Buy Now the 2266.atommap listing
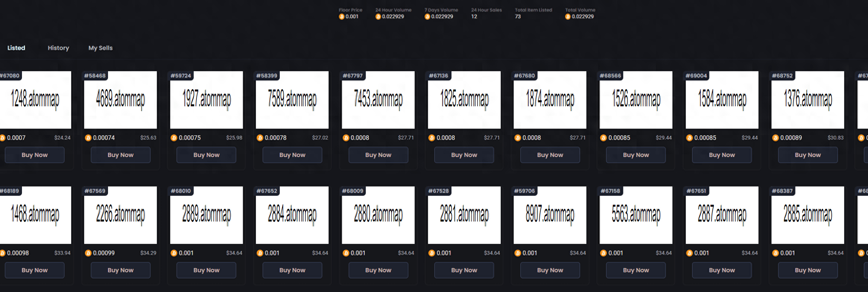The height and width of the screenshot is (292, 868). click(x=121, y=270)
